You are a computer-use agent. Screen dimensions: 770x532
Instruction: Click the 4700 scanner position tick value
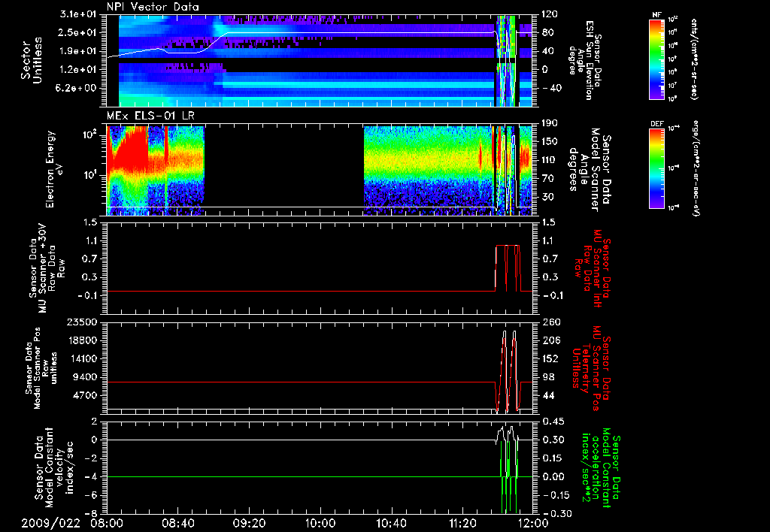[x=85, y=395]
